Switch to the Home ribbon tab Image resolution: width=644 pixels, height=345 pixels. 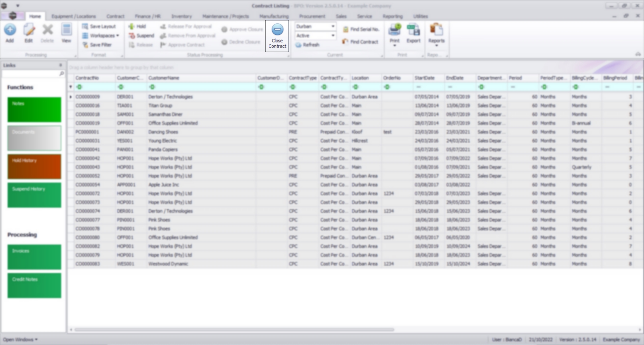[x=35, y=16]
